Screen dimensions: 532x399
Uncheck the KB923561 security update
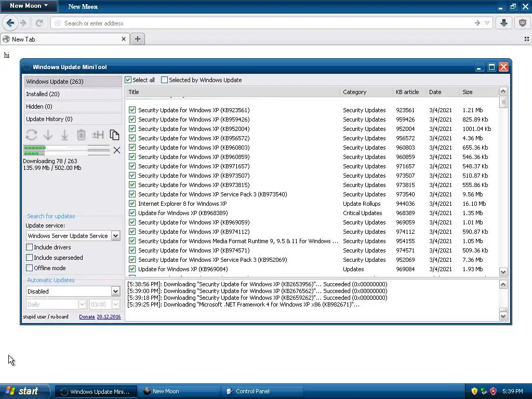[x=132, y=110]
